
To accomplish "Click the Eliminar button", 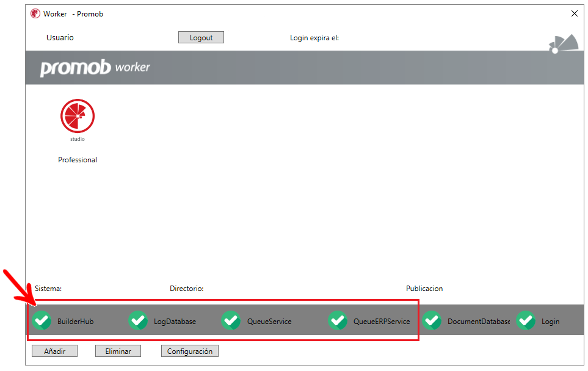I will (x=118, y=351).
